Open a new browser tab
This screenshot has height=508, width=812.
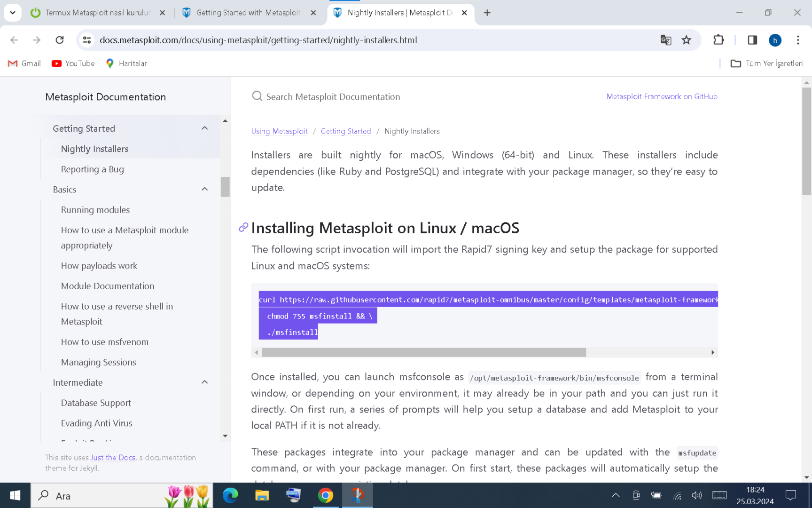[487, 13]
